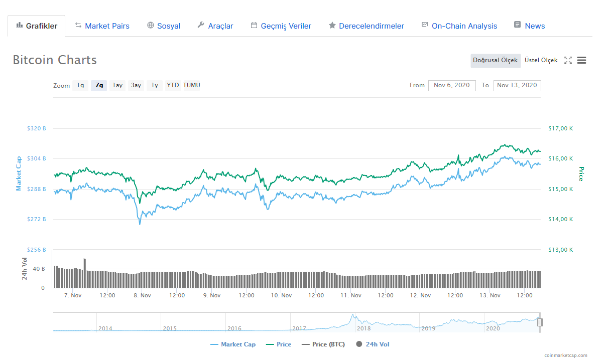Image resolution: width=613 pixels, height=364 pixels.
Task: Open the Derecelendirmeler tab
Action: pyautogui.click(x=366, y=26)
